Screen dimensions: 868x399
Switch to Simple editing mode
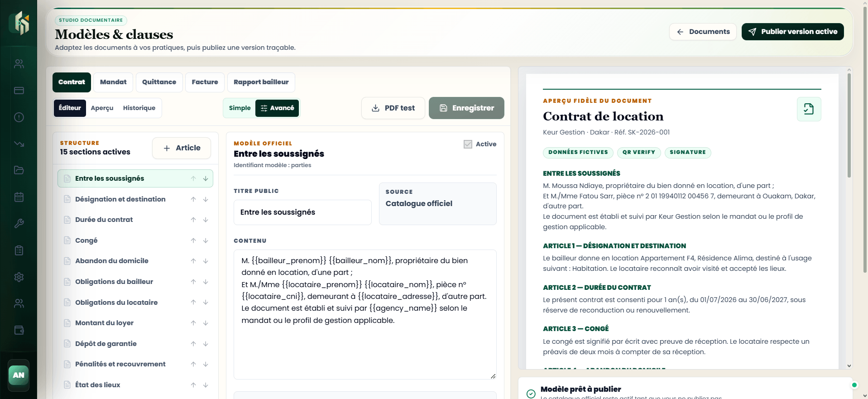(x=240, y=108)
